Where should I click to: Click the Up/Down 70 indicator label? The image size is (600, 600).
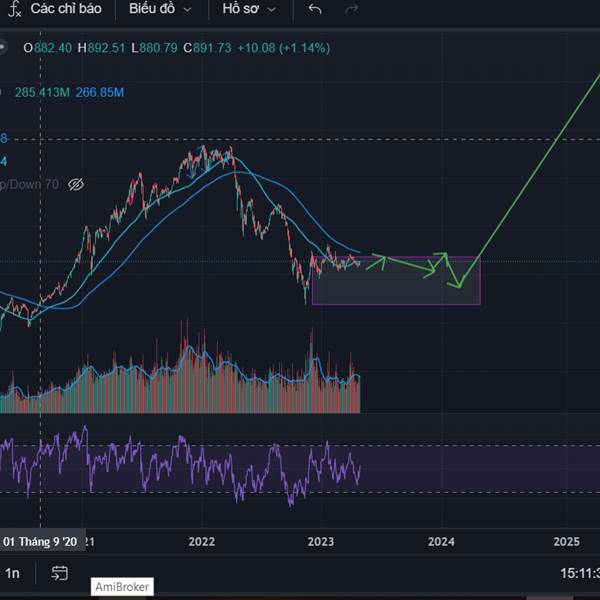tap(29, 185)
